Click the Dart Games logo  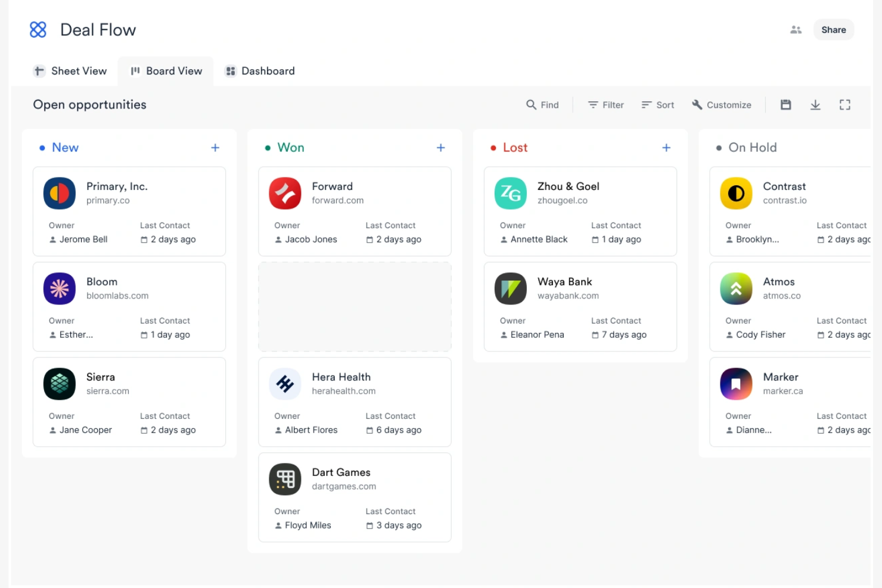click(x=285, y=479)
